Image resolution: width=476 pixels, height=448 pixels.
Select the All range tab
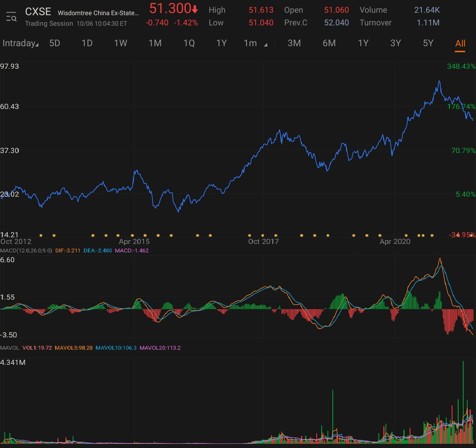point(460,43)
